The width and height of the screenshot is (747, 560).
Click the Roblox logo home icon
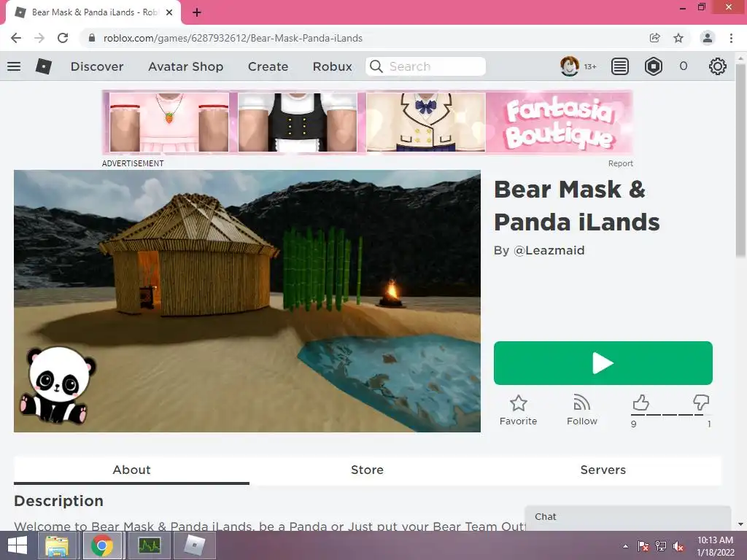coord(43,66)
